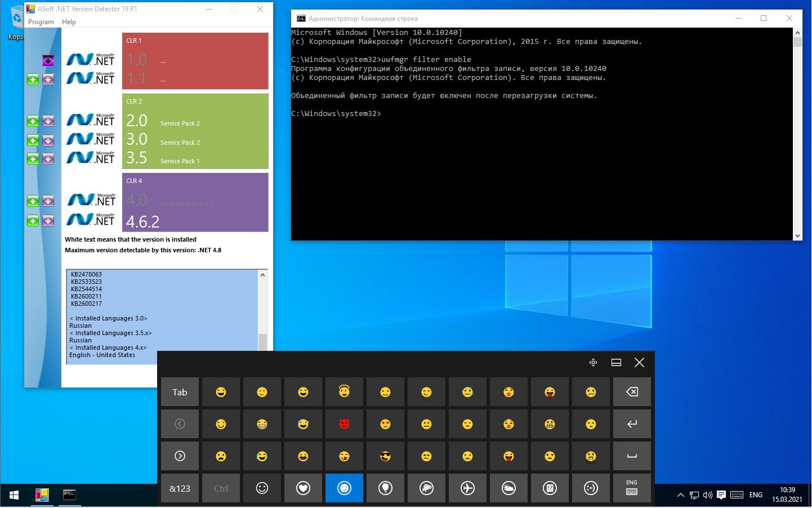Open the volume icon in system tray
The image size is (812, 508).
coord(708,496)
